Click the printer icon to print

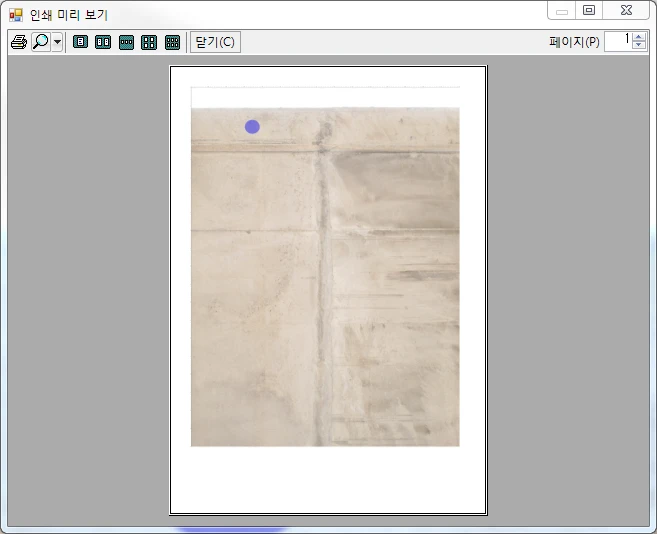(19, 42)
